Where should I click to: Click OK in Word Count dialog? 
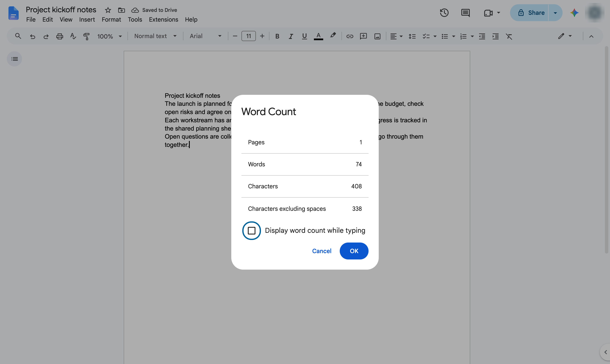pyautogui.click(x=354, y=251)
